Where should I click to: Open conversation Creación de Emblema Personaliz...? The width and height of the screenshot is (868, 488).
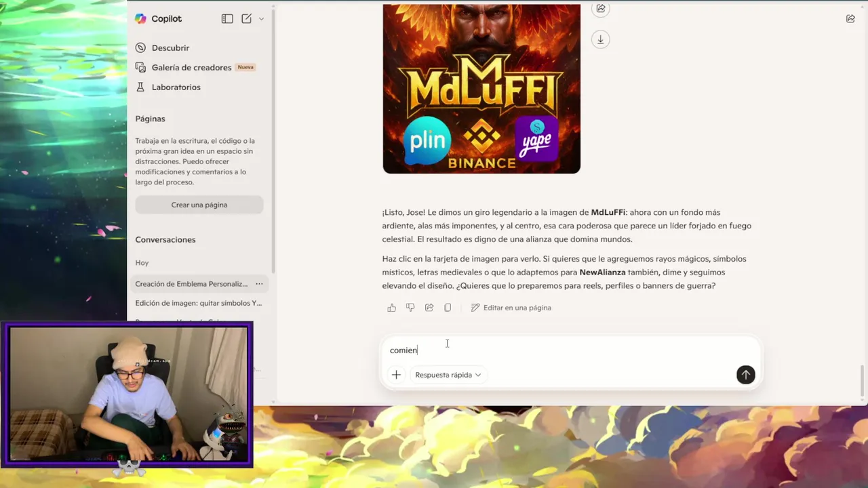[191, 284]
